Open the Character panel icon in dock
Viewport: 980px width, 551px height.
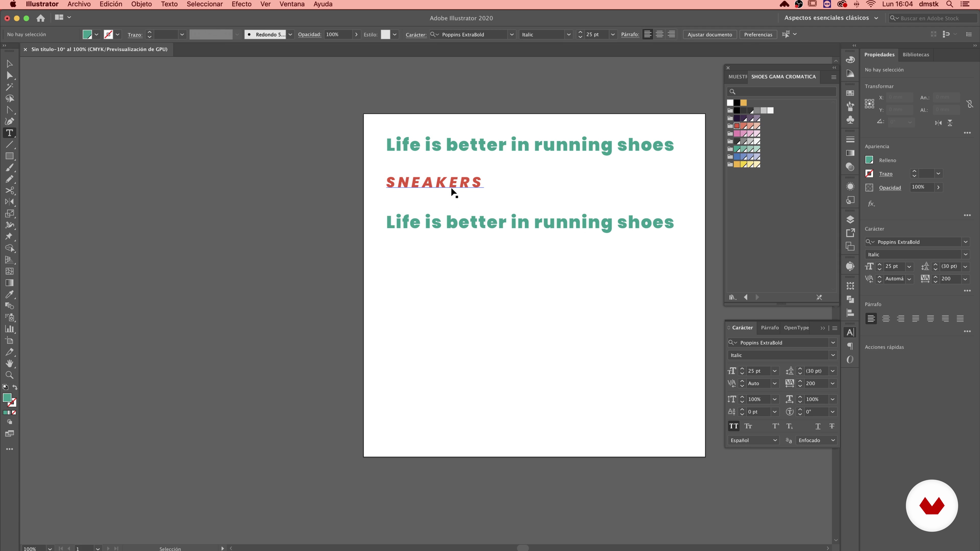(x=850, y=332)
